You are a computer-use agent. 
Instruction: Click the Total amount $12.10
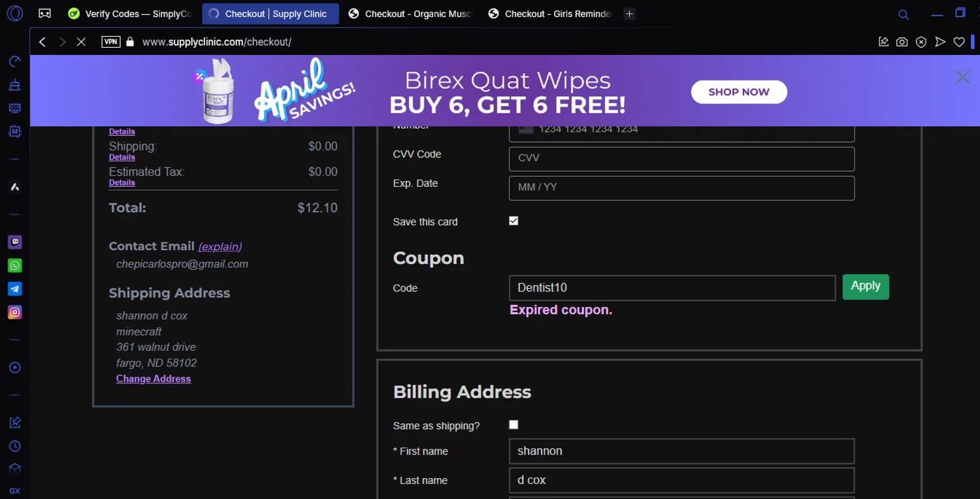tap(318, 208)
